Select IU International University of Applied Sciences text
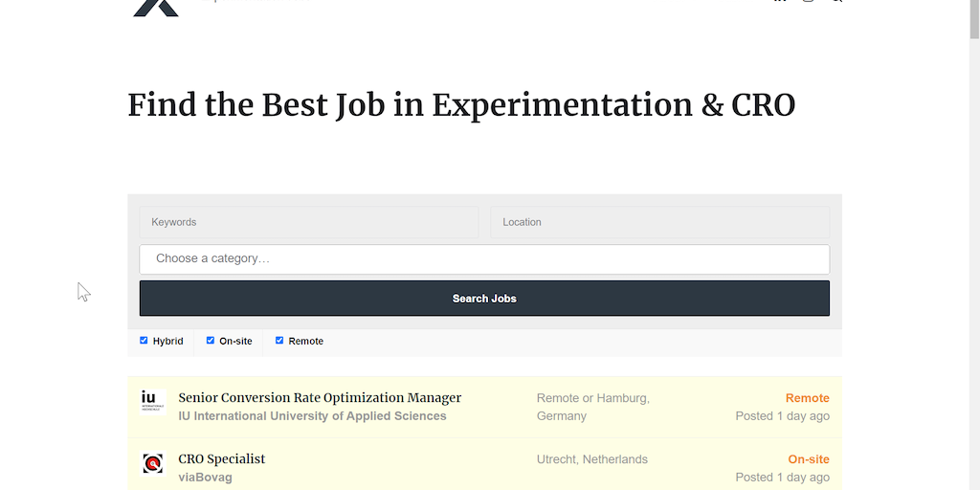Screen dimensions: 980x490 [312, 416]
